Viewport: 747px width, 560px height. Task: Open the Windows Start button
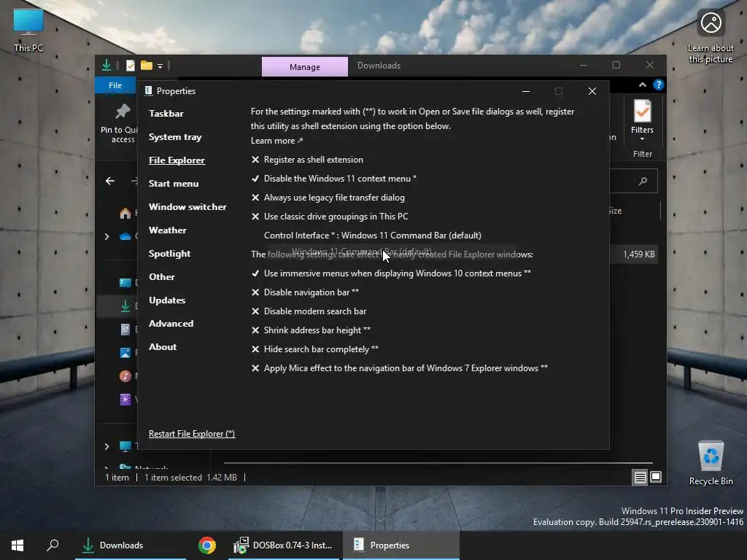tap(18, 545)
